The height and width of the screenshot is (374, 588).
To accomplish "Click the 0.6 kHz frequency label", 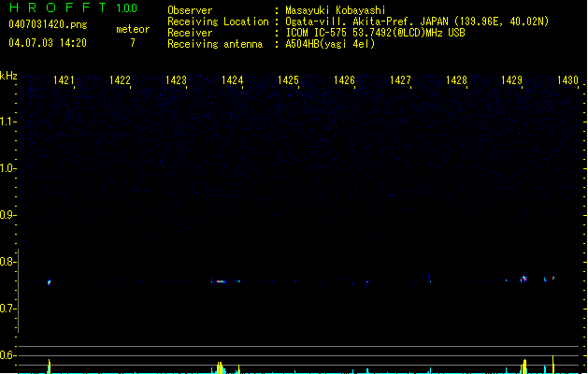I will click(7, 355).
